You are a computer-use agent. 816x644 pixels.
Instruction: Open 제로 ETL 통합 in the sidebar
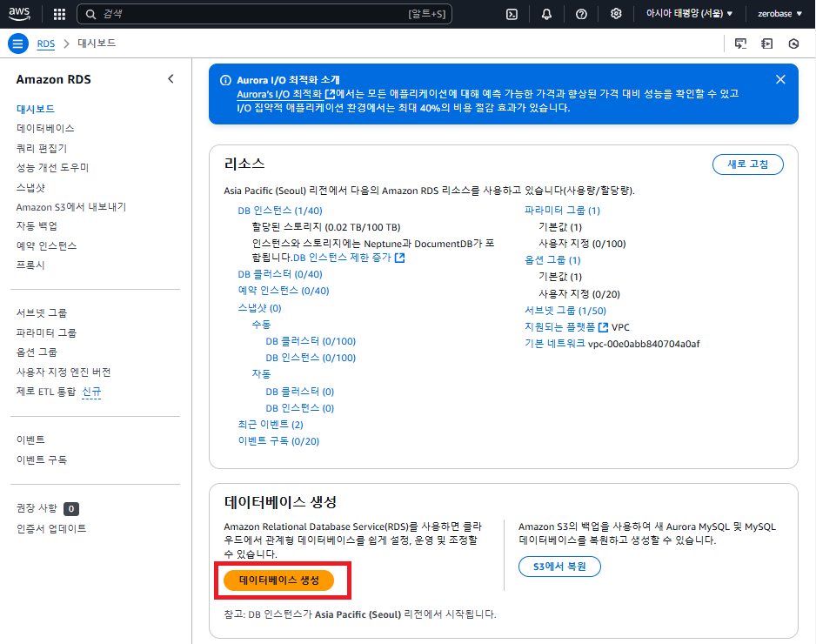point(46,392)
